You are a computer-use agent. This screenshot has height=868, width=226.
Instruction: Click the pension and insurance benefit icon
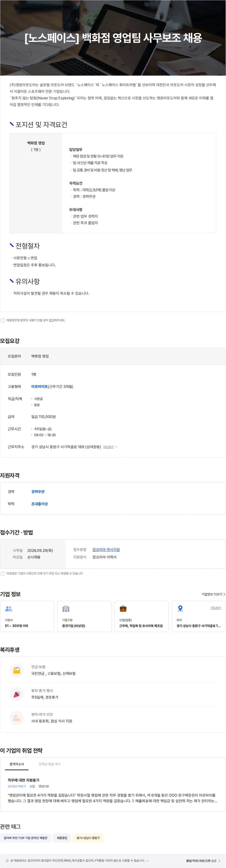pos(16,670)
